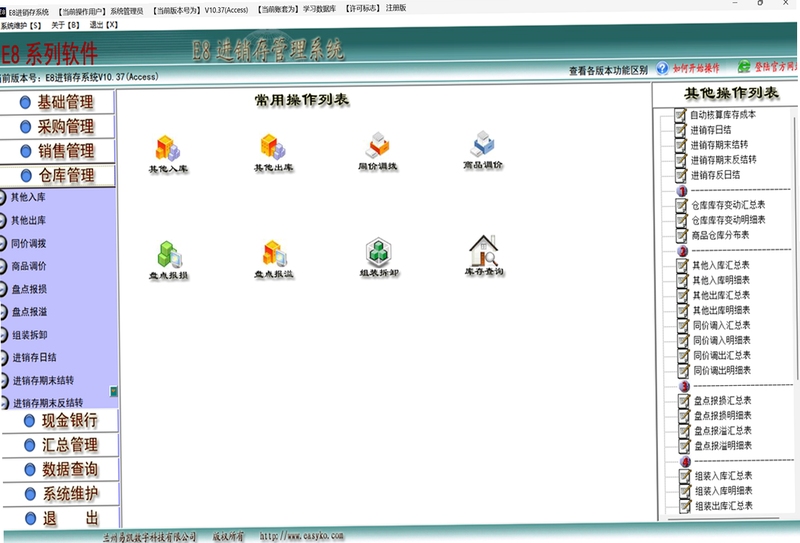Open 进销存期末结转 in the right operations list

point(719,145)
